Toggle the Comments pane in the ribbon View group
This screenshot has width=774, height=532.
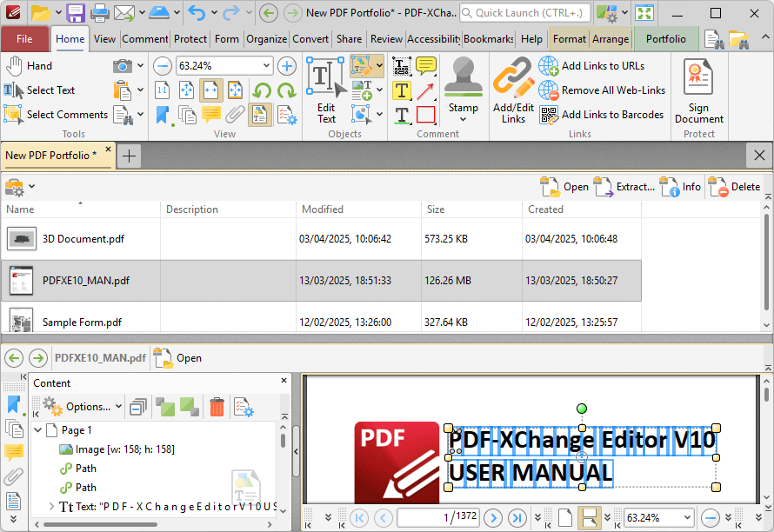[210, 115]
